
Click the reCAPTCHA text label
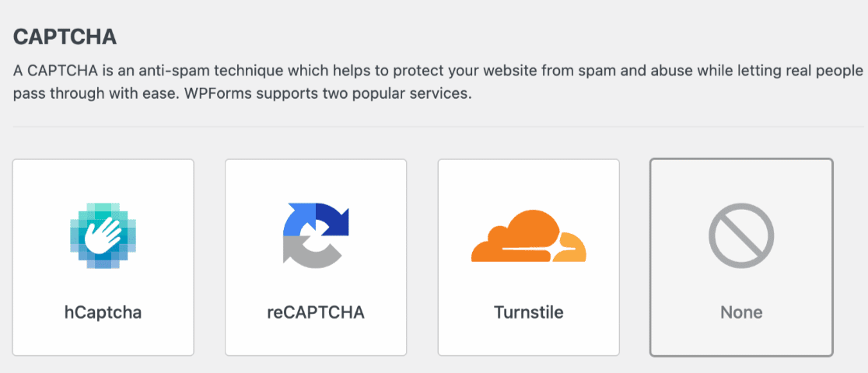[x=316, y=312]
